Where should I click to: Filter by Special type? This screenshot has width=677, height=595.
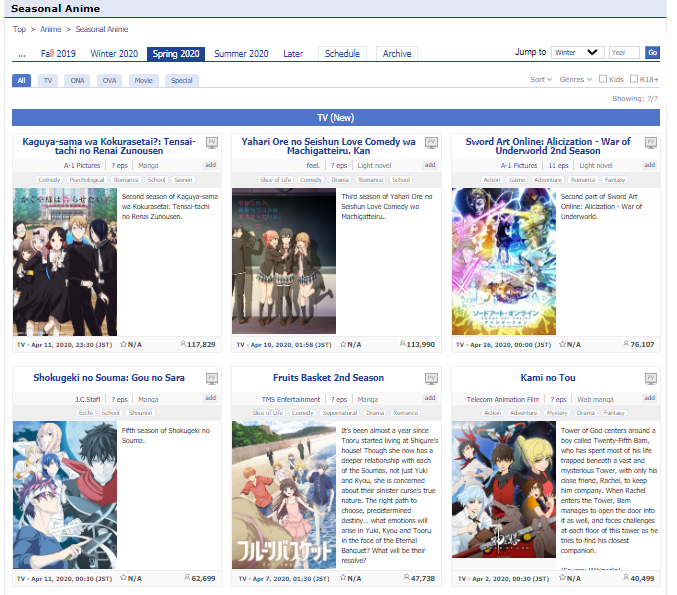click(x=181, y=80)
